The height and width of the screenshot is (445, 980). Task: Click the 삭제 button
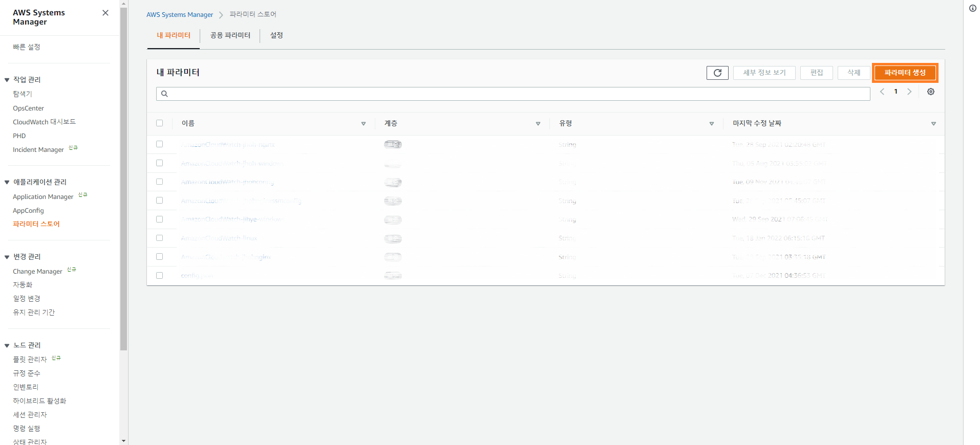click(854, 73)
